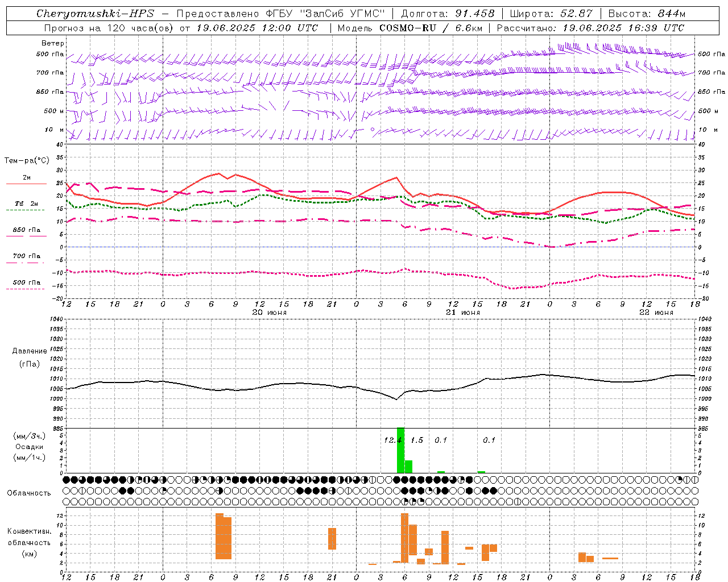Click the Модель COSMO-RU / 6.6км text
Screen dimensions: 728x582
coord(409,28)
